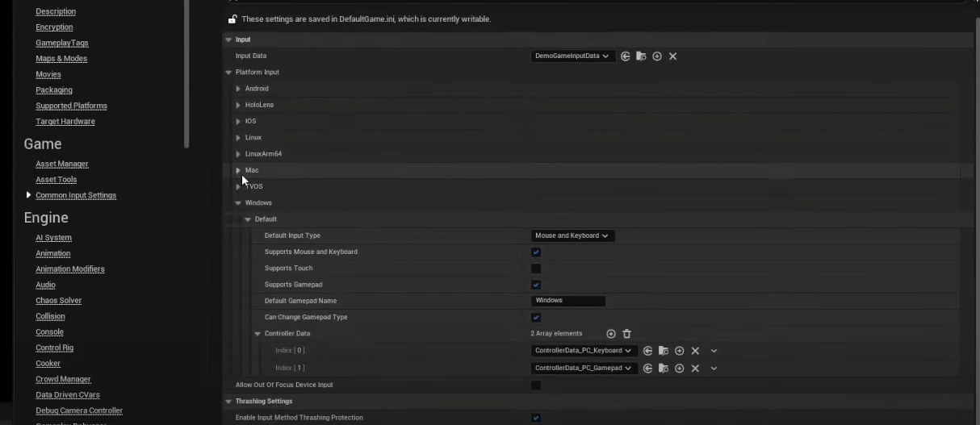
Task: Open Animation Modifiers engine settings
Action: (70, 269)
